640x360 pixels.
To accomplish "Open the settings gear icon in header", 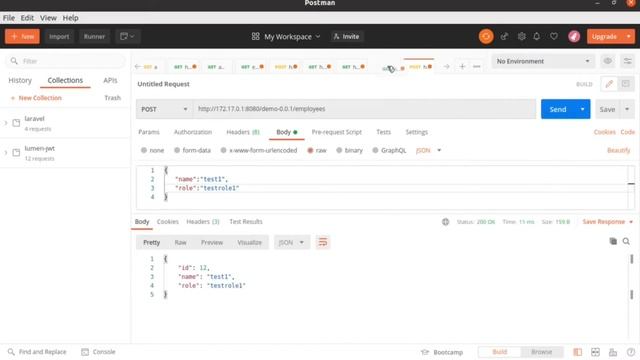I will (521, 36).
